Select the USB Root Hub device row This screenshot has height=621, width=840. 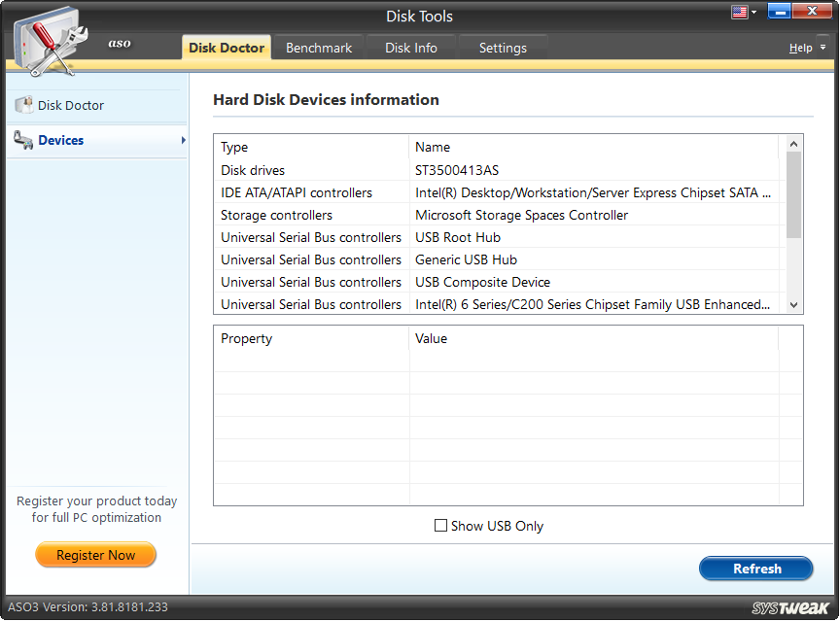point(457,237)
